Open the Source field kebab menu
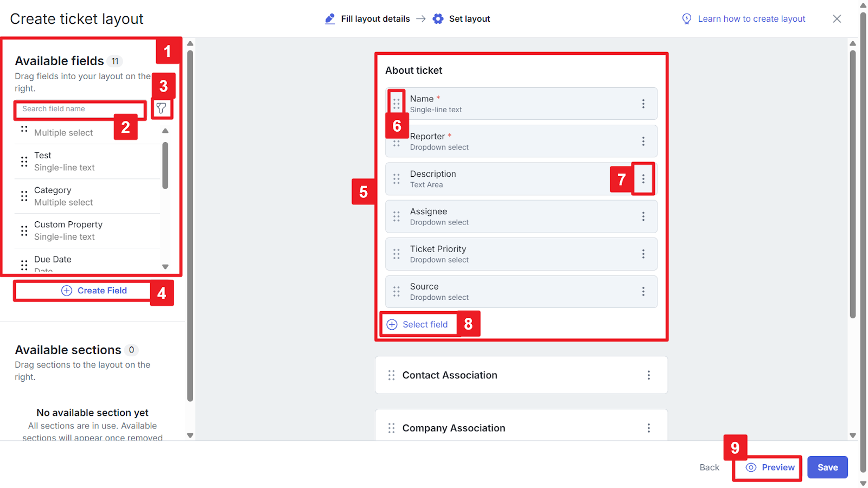 pos(643,292)
